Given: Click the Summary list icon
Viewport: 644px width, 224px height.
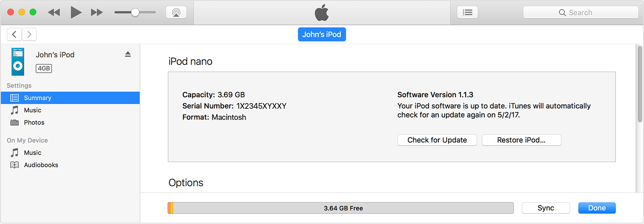Looking at the screenshot, I should (14, 98).
